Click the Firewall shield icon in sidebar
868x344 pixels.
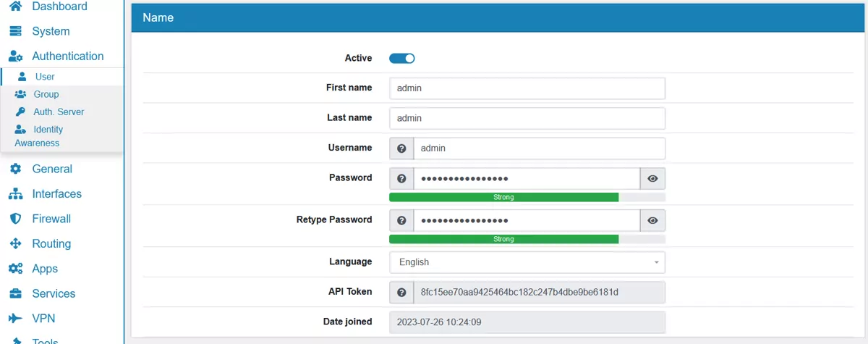15,219
